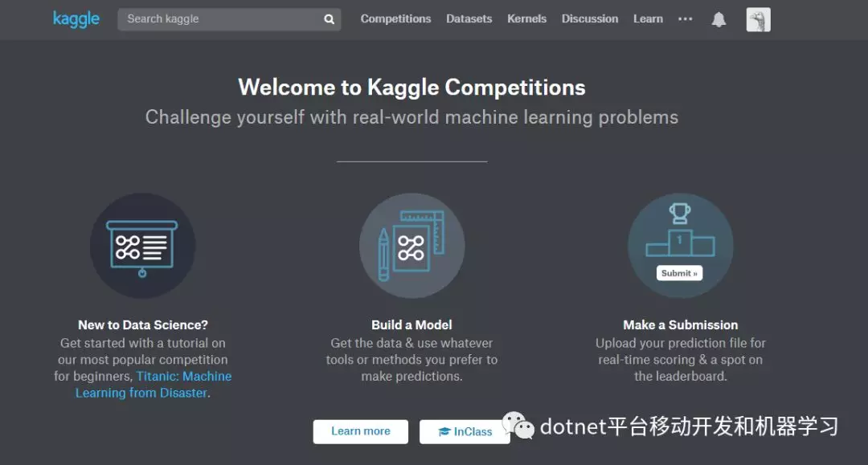Click the Learn more button

[360, 431]
